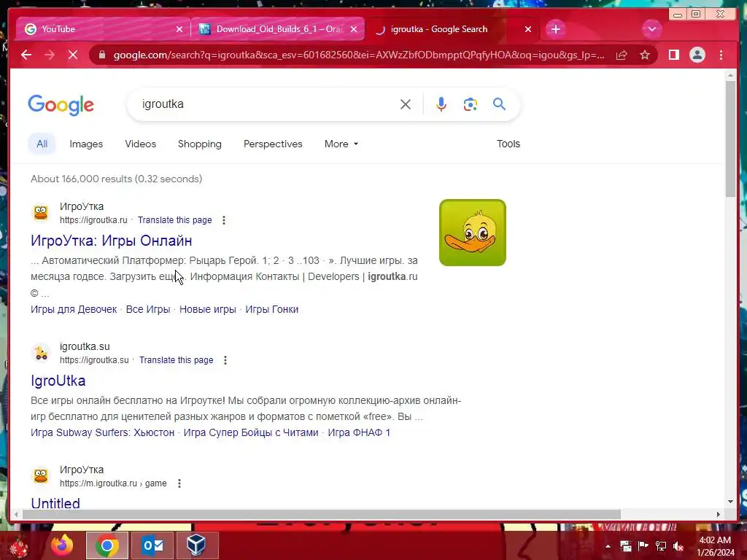
Task: Switch to Videos results
Action: click(141, 144)
